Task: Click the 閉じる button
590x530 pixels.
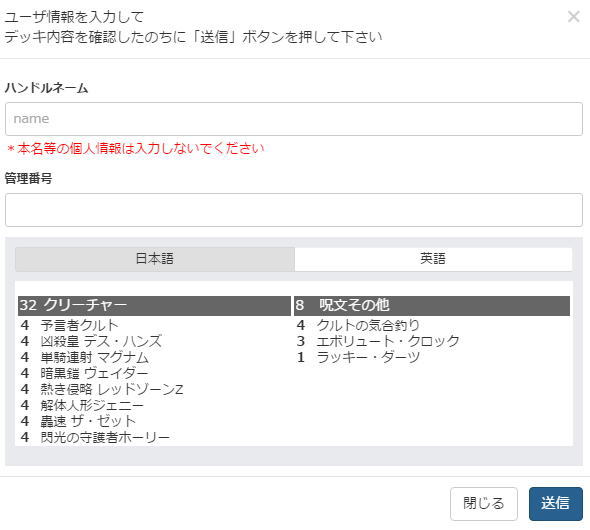Action: pyautogui.click(x=484, y=504)
